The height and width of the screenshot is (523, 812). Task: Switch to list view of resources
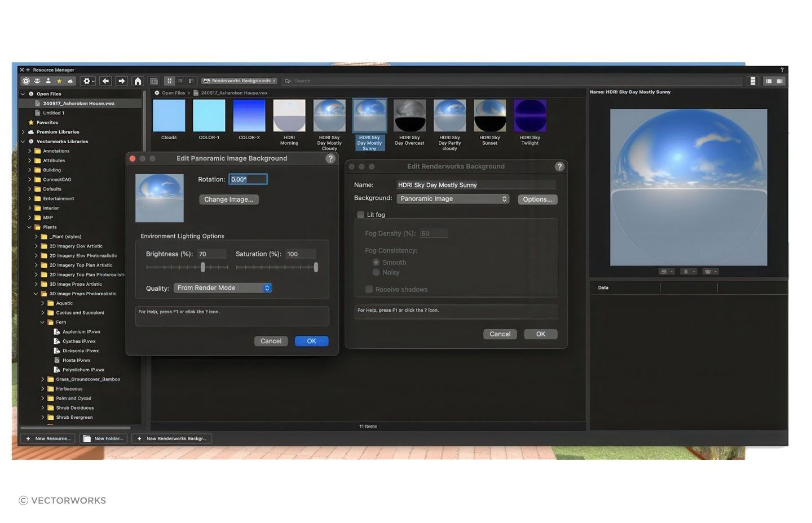coord(180,81)
